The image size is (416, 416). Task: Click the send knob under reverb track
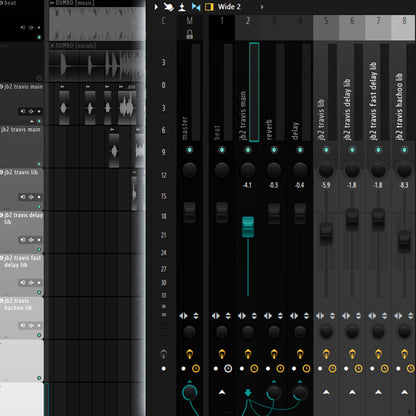tap(274, 393)
